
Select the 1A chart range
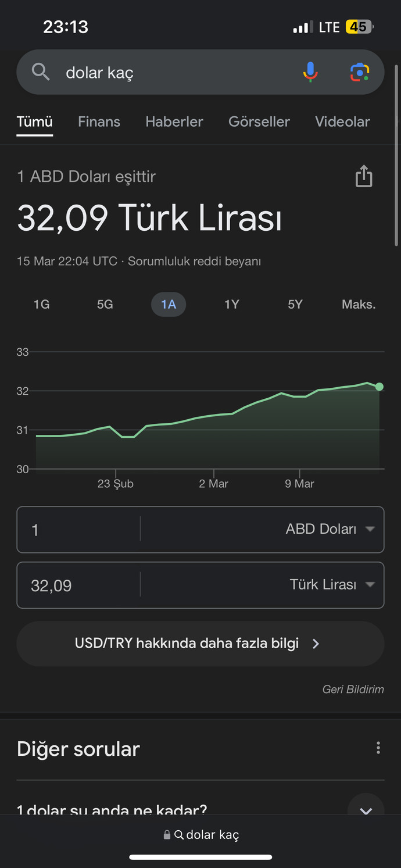tap(169, 305)
